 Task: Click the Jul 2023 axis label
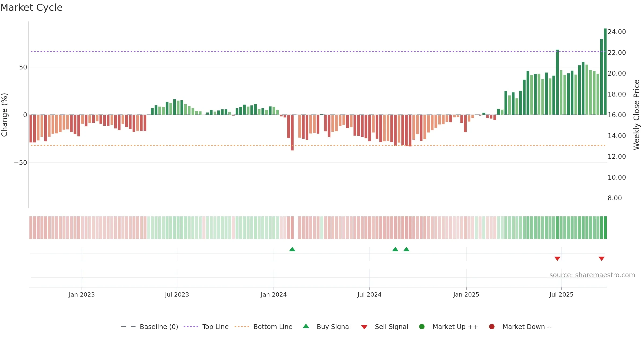[177, 295]
